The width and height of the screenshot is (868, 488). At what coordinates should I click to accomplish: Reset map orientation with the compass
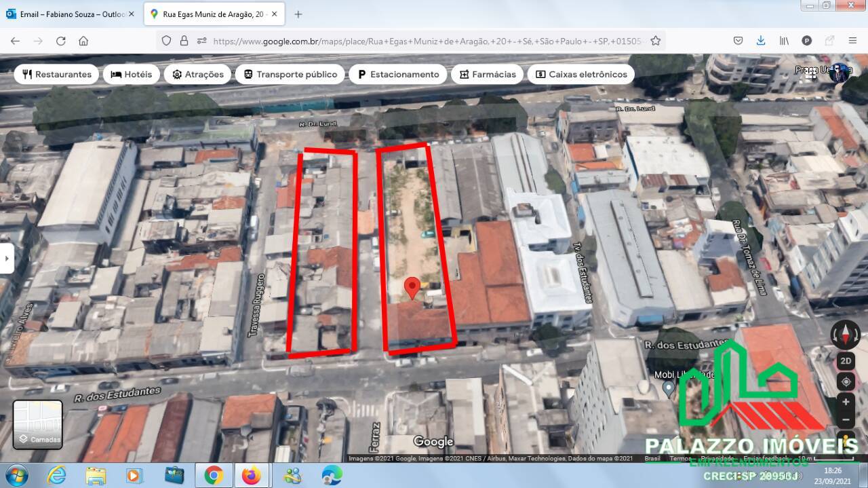tap(845, 334)
